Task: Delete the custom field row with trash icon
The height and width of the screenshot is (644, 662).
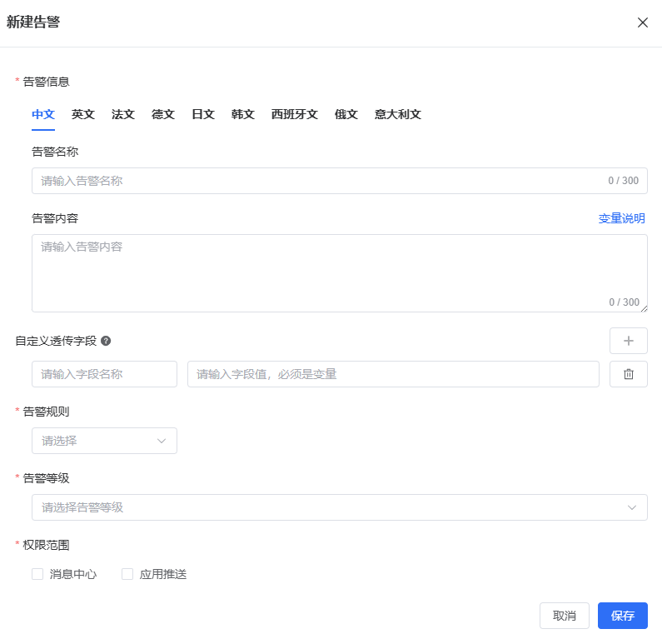Action: [x=628, y=374]
